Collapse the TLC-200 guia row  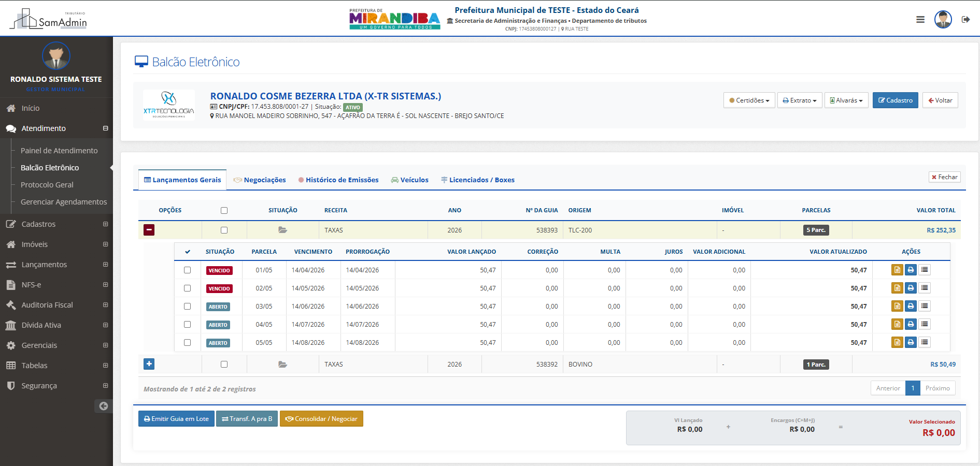coord(149,229)
